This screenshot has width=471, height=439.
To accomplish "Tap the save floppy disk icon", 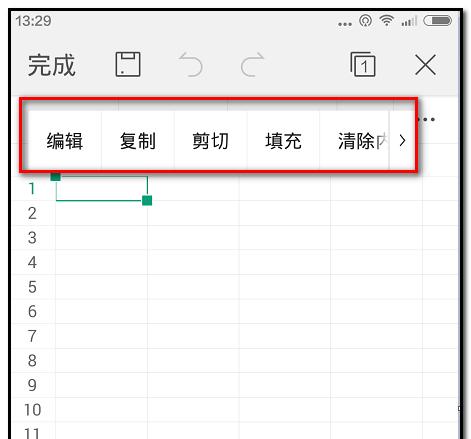I will 128,64.
